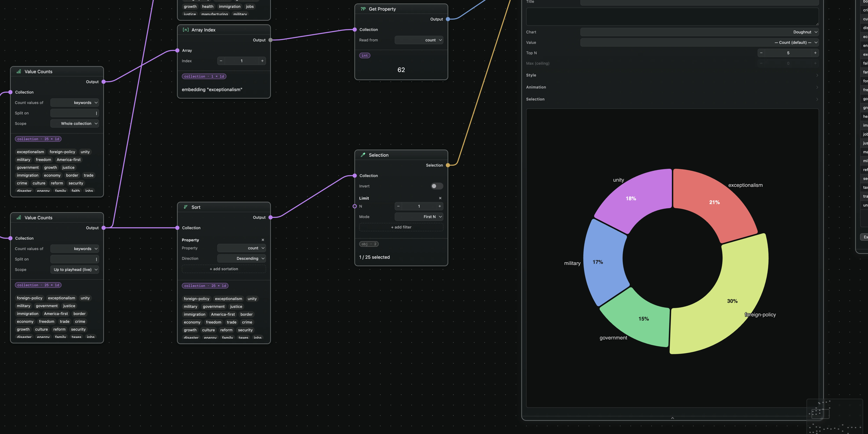This screenshot has width=868, height=434.
Task: Open the Direction Descending dropdown
Action: 242,258
